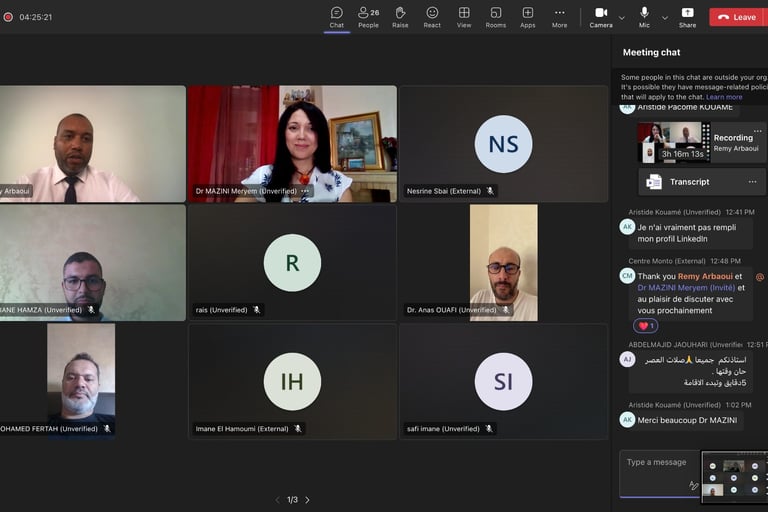Click the muted mic icon for Nesrine Sbai
The width and height of the screenshot is (768, 512).
point(490,191)
